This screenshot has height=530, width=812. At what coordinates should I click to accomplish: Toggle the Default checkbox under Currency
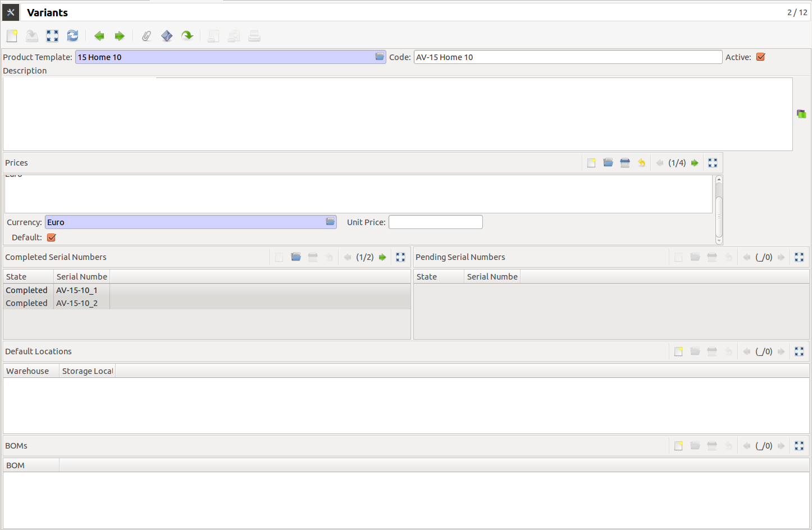[51, 237]
